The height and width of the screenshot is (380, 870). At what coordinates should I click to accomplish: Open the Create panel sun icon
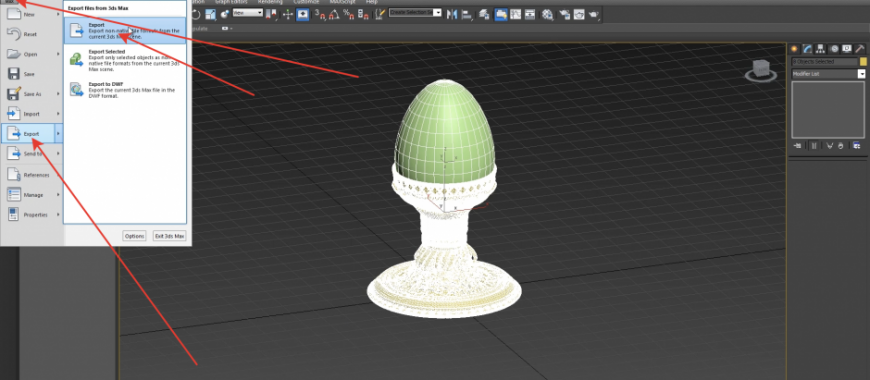794,49
